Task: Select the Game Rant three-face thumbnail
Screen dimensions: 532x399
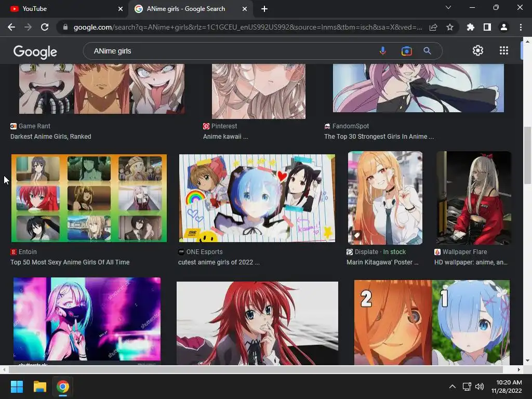Action: pyautogui.click(x=102, y=89)
